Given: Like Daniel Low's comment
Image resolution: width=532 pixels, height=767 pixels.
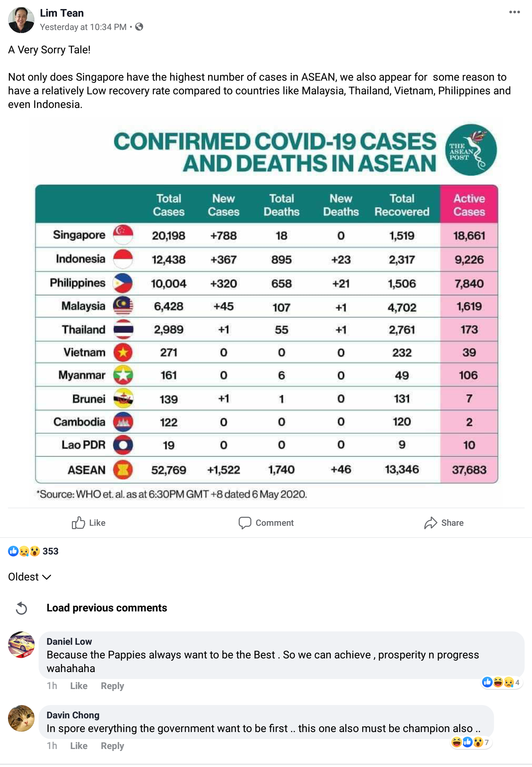Looking at the screenshot, I should click(x=79, y=686).
